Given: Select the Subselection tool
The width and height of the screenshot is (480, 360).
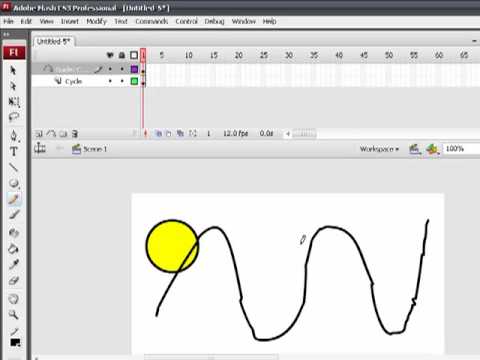Looking at the screenshot, I should (13, 86).
